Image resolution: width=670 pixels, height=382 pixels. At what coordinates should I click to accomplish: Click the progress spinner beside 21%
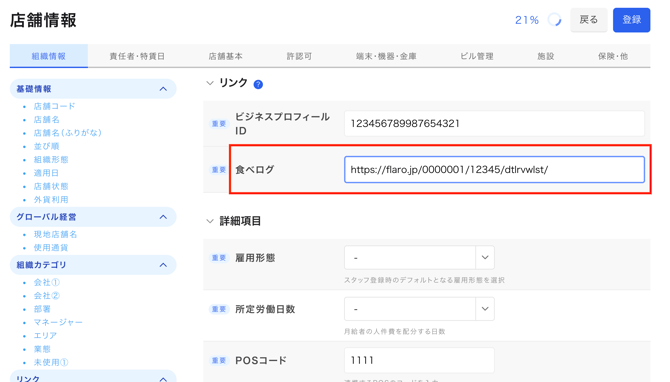[x=554, y=20]
